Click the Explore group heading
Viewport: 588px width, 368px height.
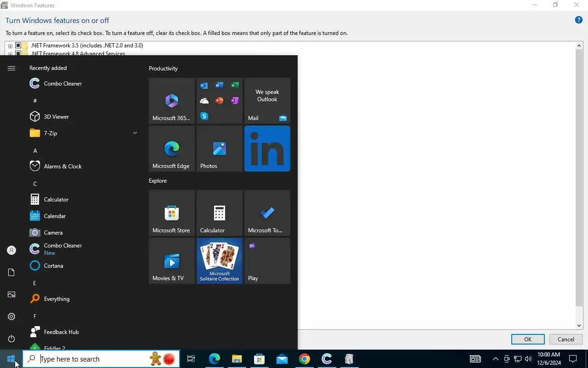coord(158,180)
